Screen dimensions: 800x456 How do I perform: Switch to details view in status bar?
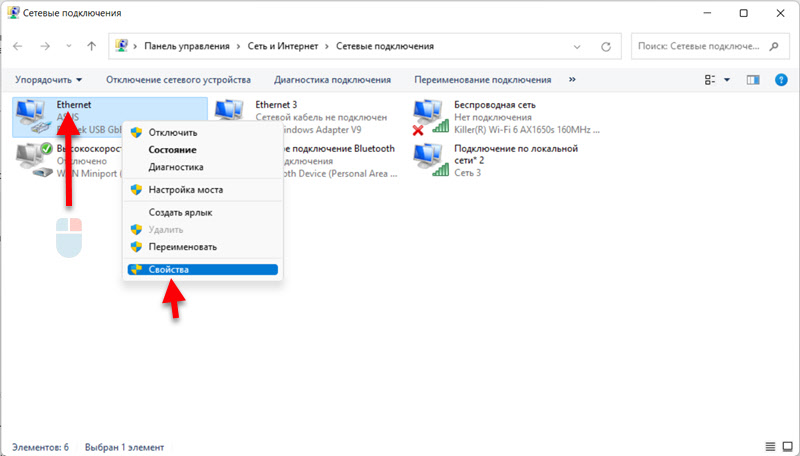(769, 446)
